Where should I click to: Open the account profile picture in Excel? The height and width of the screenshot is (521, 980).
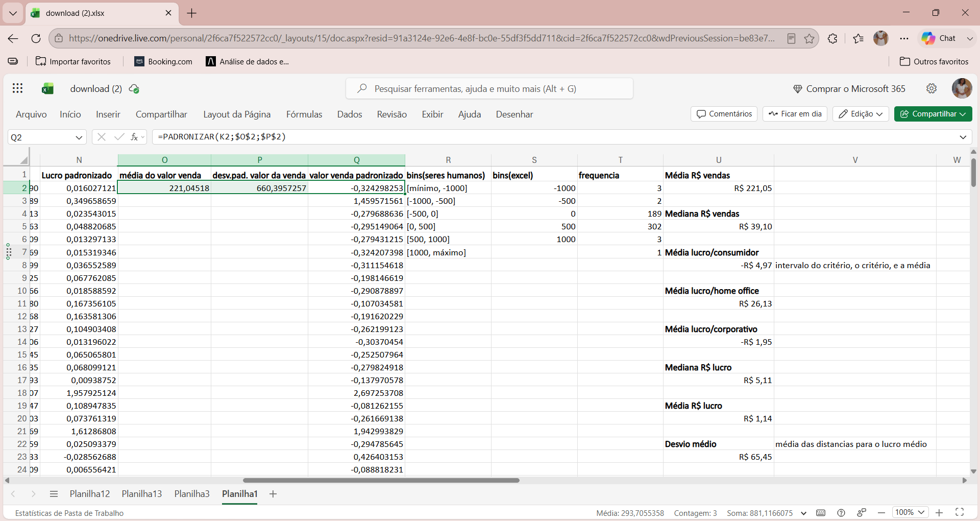(x=962, y=88)
